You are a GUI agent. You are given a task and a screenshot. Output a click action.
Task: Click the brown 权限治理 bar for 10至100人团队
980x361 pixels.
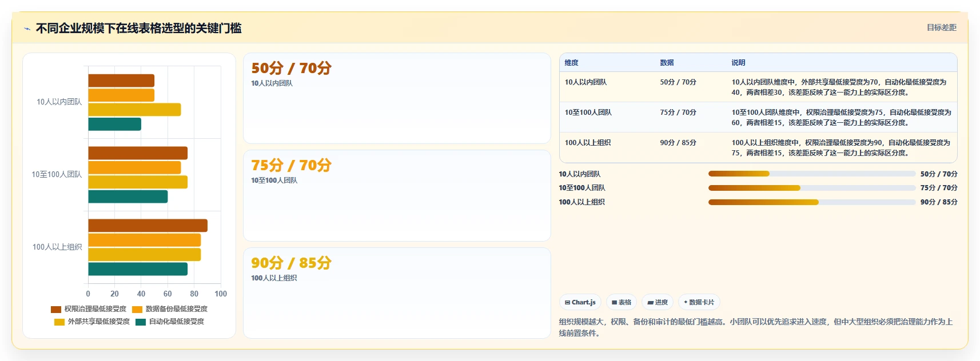click(x=138, y=153)
